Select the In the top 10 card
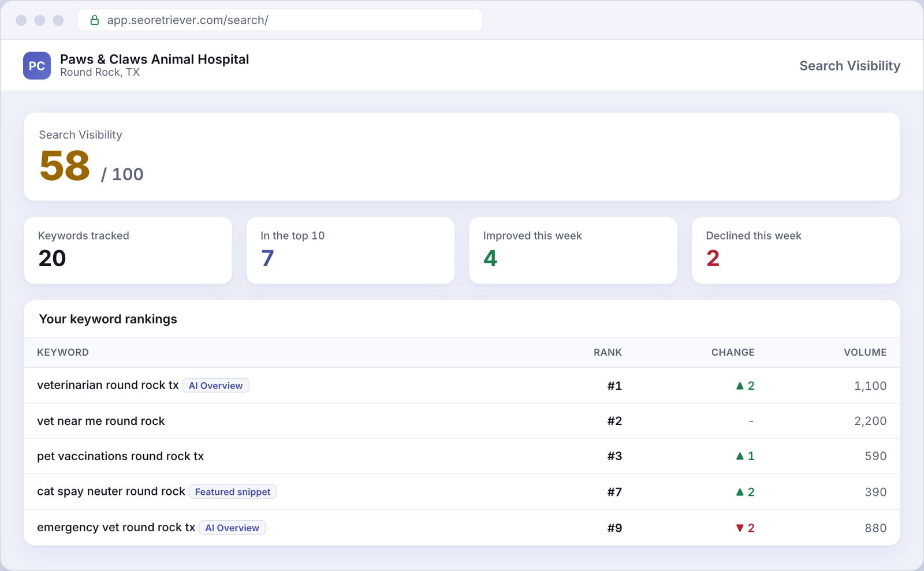924x571 pixels. pos(351,251)
